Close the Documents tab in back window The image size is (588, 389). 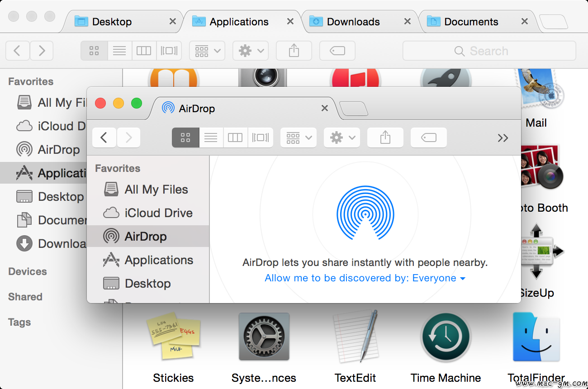click(x=525, y=21)
